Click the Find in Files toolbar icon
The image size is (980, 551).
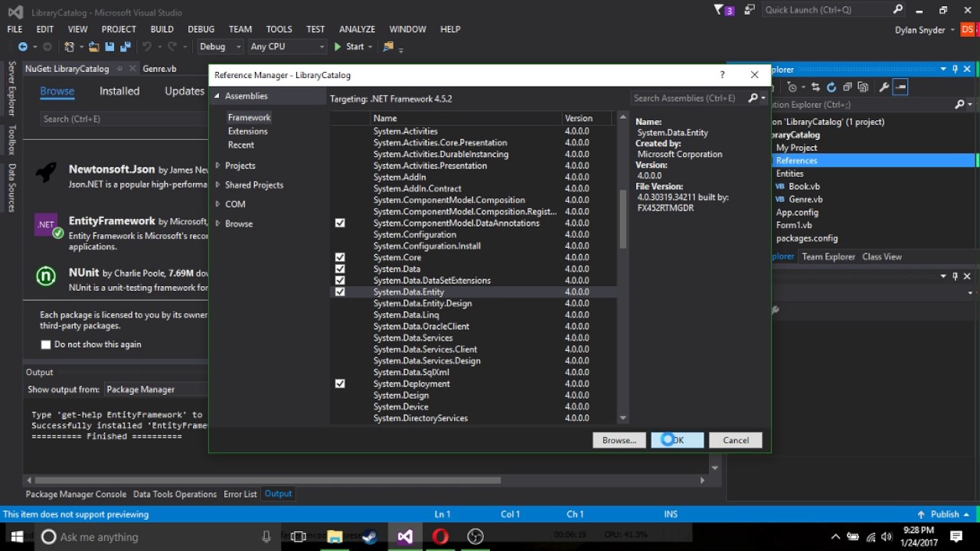[388, 47]
